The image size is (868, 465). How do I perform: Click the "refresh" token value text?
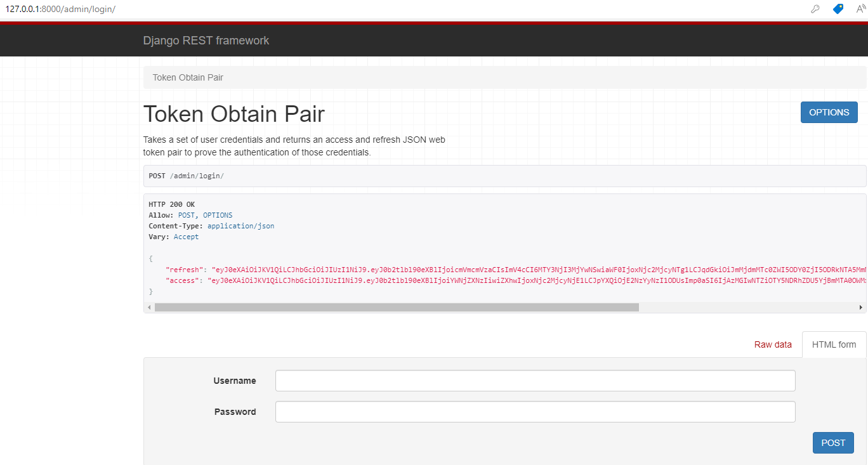click(539, 269)
